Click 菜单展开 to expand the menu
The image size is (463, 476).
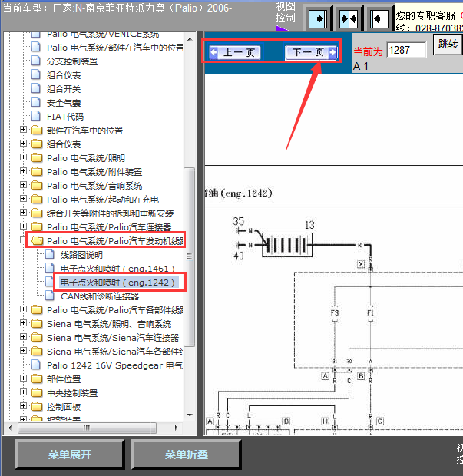pos(70,455)
